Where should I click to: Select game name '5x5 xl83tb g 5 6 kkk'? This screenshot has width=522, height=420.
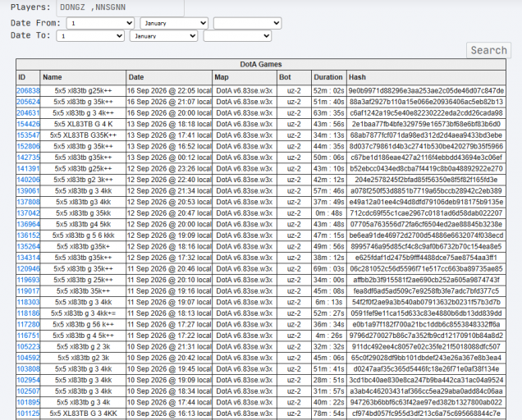[83, 235]
